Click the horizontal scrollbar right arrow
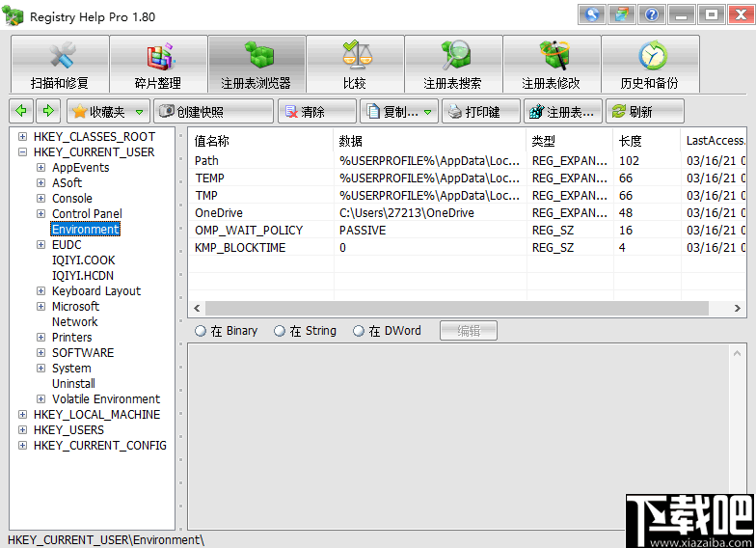 pos(737,309)
